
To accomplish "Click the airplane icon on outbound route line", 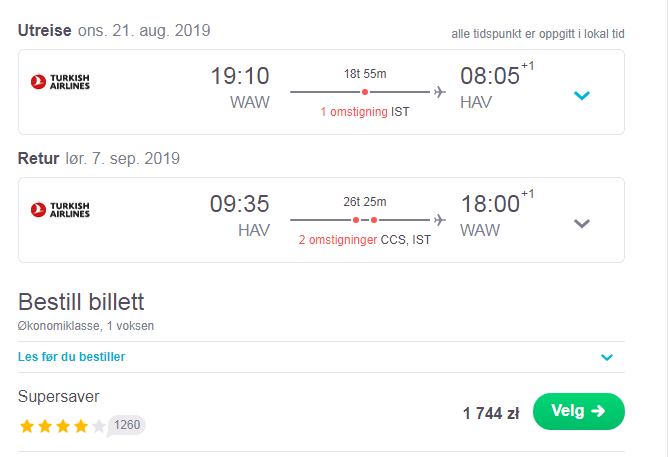I will 440,92.
